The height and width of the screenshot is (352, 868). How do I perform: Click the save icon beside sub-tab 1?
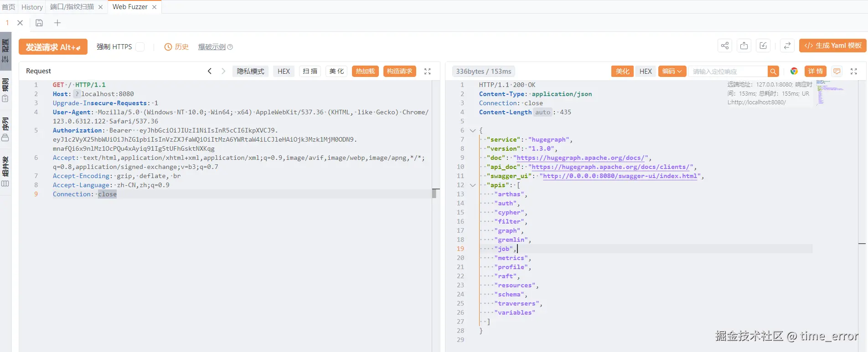(x=39, y=23)
